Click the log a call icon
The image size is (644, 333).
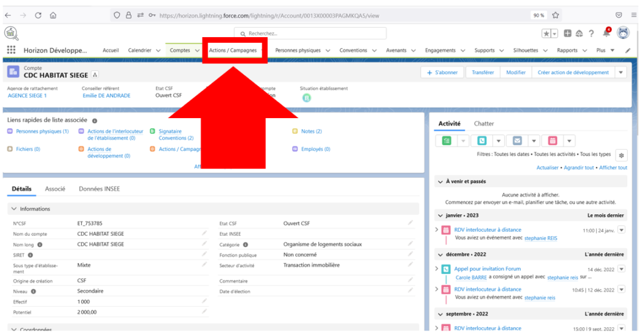point(482,141)
